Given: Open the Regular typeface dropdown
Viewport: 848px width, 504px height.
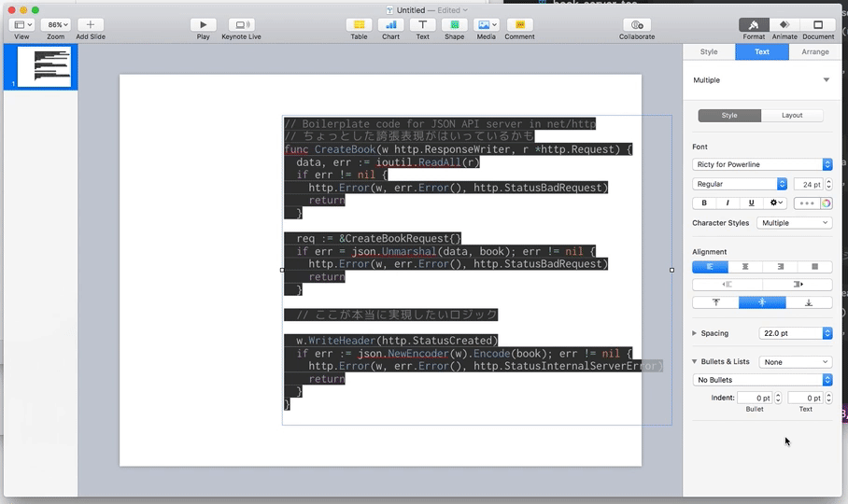Looking at the screenshot, I should coord(740,184).
